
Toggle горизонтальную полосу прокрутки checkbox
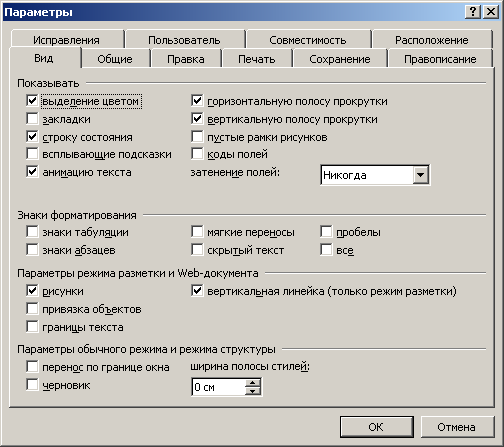[x=197, y=100]
